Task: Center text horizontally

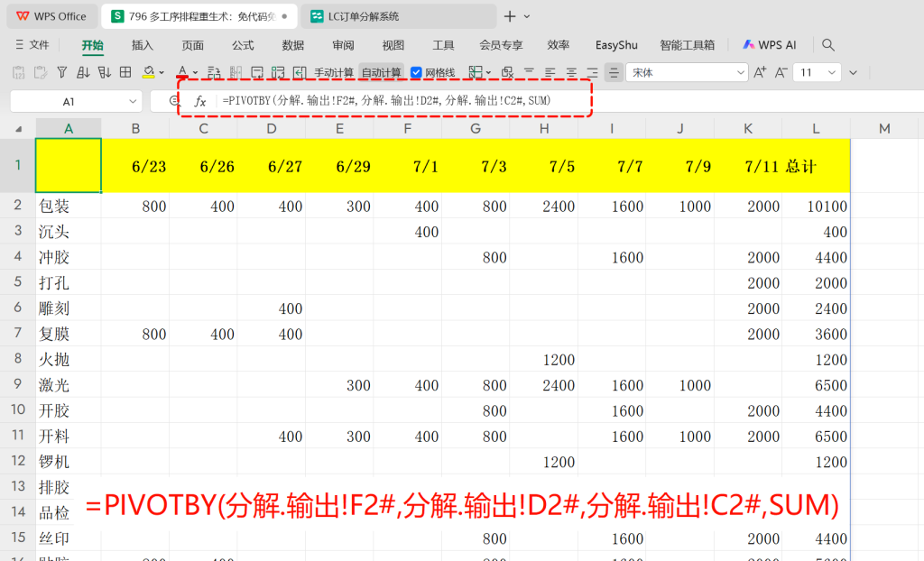Action: click(x=571, y=72)
